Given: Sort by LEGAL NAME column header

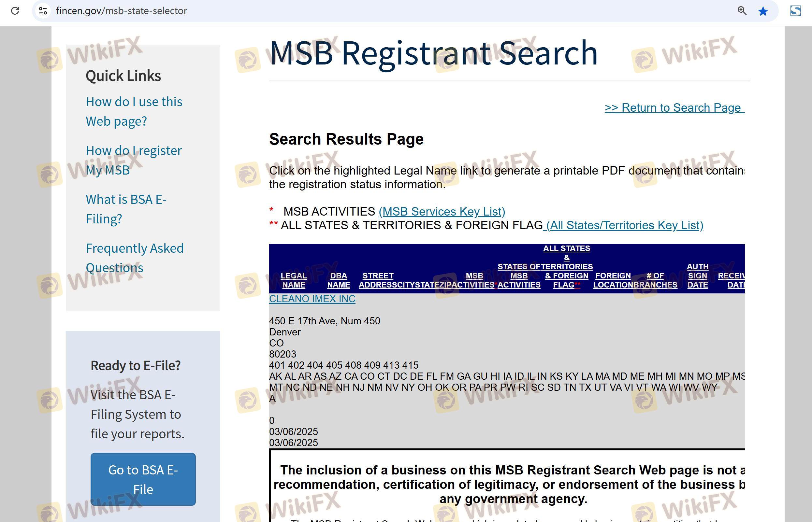Looking at the screenshot, I should click(x=294, y=280).
